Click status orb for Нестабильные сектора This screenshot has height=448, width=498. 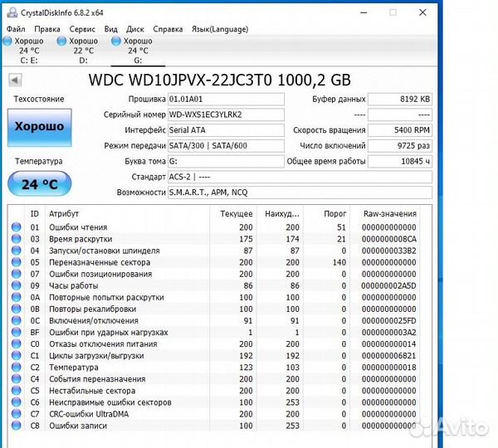tap(17, 391)
